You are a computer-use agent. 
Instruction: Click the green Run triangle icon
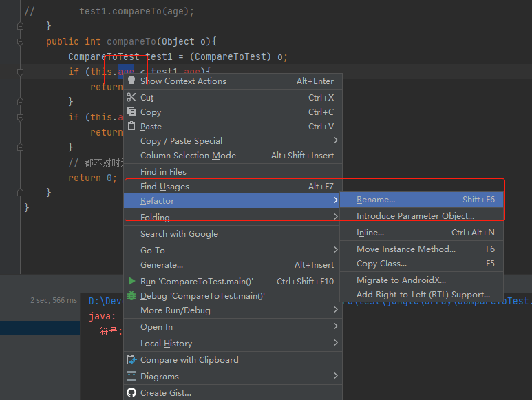(x=131, y=281)
